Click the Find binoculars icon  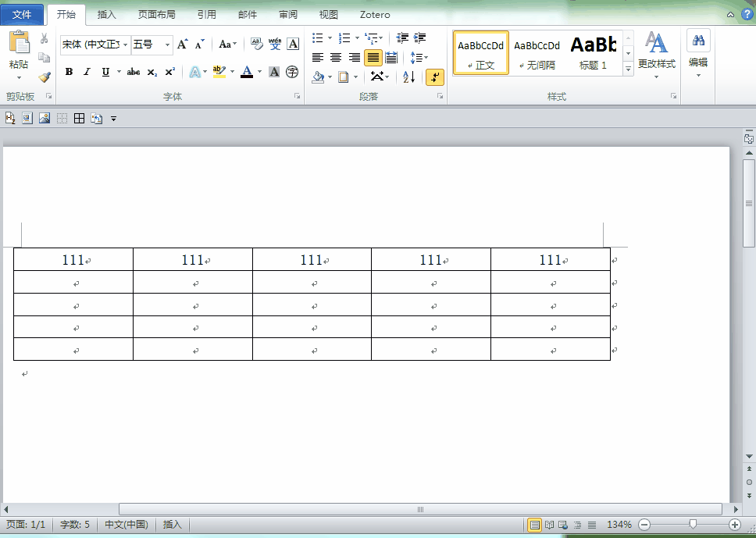point(698,41)
